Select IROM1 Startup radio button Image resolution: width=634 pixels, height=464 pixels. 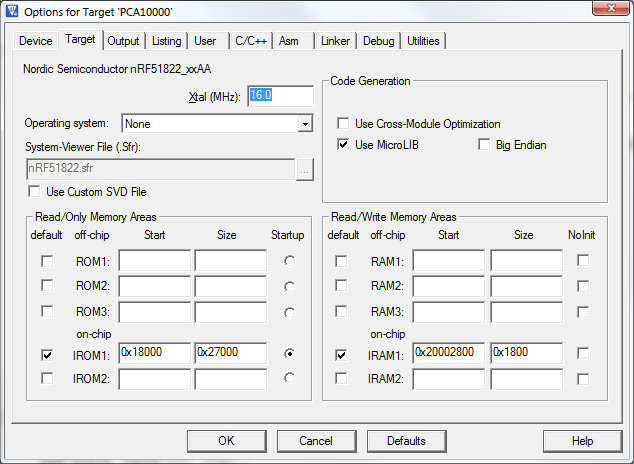click(290, 354)
